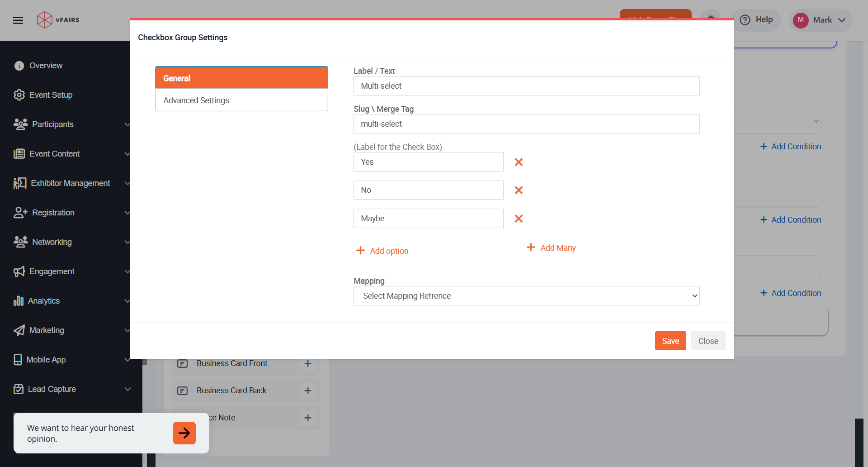This screenshot has height=467, width=868.
Task: Remove the 'No' checkbox option
Action: (x=519, y=190)
